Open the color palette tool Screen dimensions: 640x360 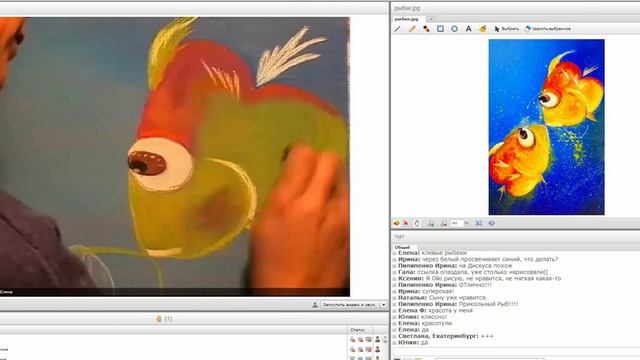coord(483,29)
